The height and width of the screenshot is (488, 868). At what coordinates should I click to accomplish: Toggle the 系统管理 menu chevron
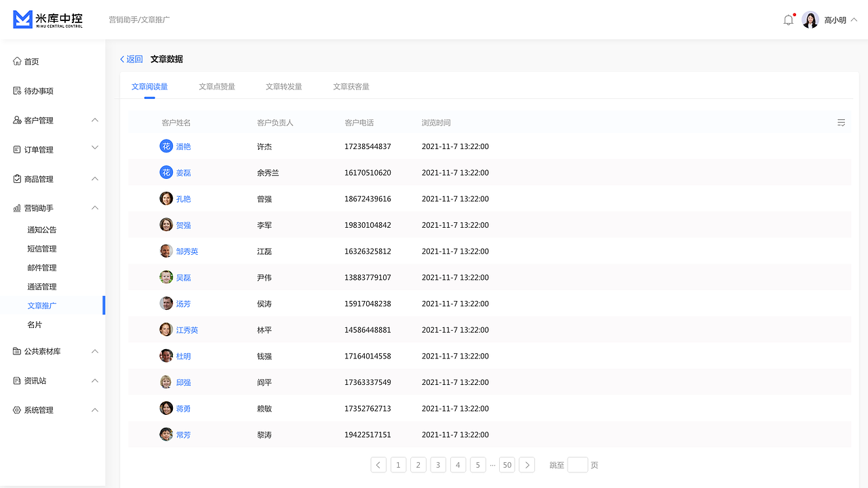pos(95,410)
